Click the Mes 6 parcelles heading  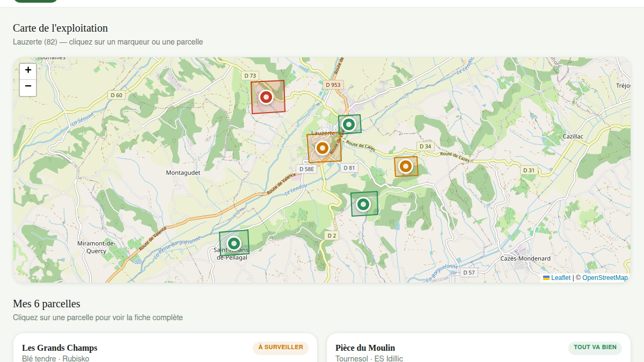[47, 304]
